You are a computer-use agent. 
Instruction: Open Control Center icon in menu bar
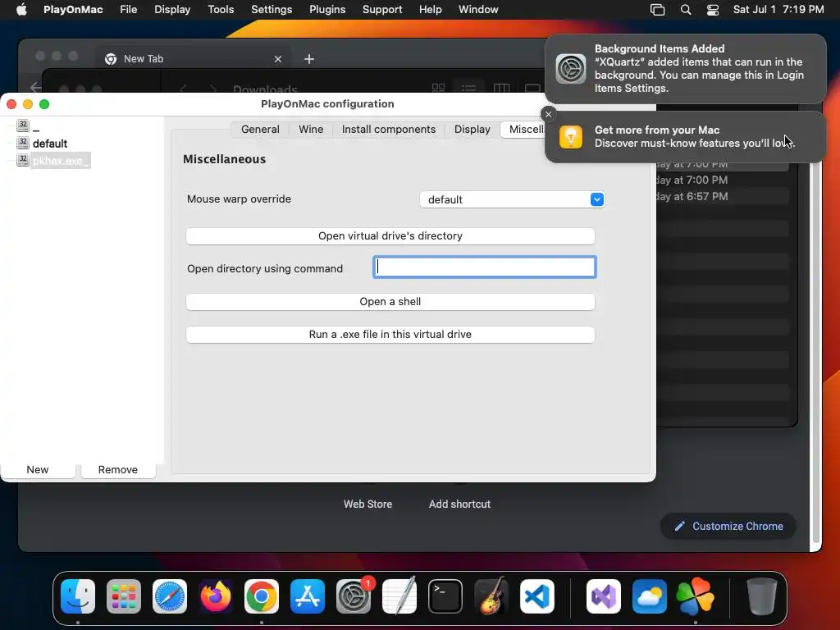713,10
